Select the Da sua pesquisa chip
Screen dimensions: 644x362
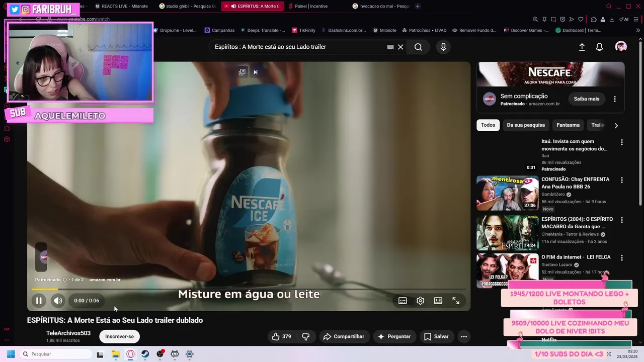[526, 125]
